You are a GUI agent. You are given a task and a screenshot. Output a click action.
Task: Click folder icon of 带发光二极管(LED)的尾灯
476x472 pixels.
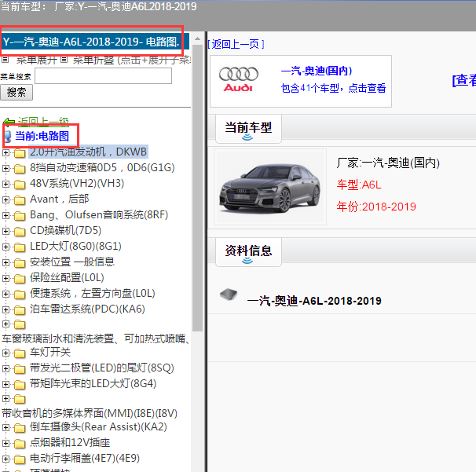click(20, 369)
